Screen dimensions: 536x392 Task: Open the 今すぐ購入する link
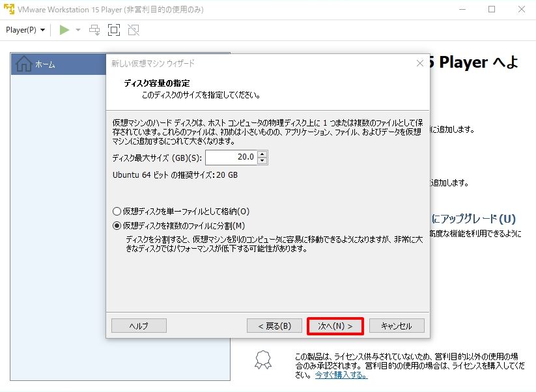[x=341, y=375]
